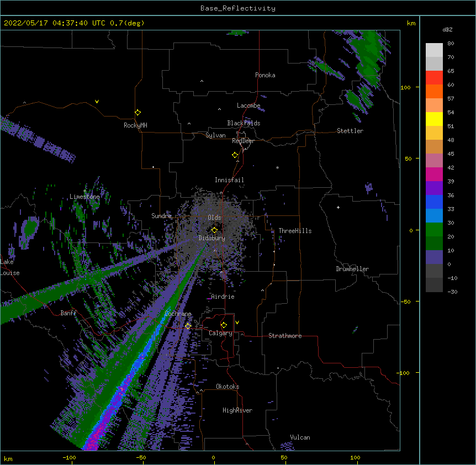Click the Strathmore label
Image resolution: width=476 pixels, height=465 pixels.
pos(285,336)
